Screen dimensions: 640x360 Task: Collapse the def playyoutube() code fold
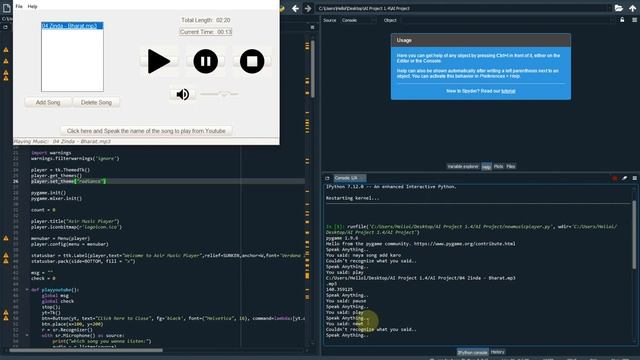point(27,290)
